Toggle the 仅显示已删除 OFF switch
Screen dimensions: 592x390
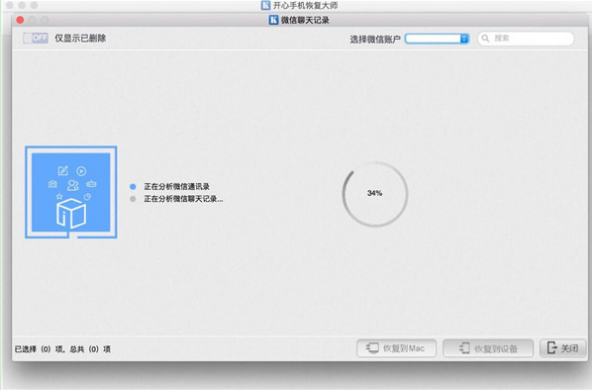(x=35, y=38)
